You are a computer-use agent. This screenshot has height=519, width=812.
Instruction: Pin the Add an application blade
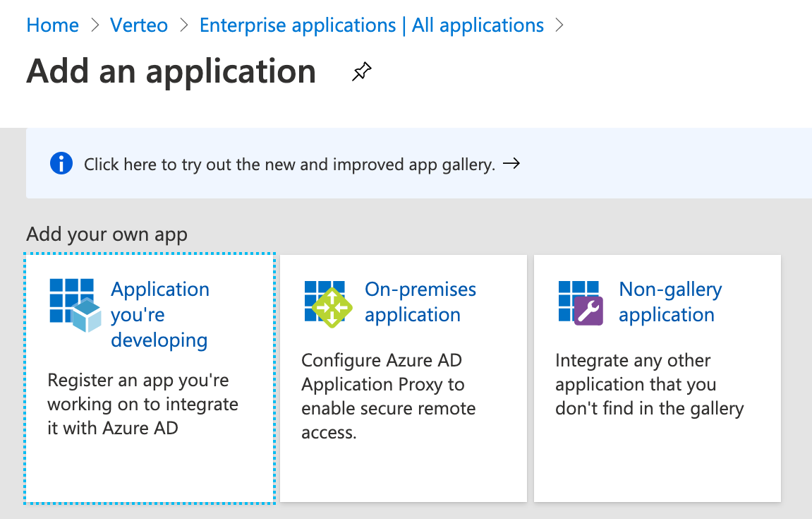click(x=361, y=71)
